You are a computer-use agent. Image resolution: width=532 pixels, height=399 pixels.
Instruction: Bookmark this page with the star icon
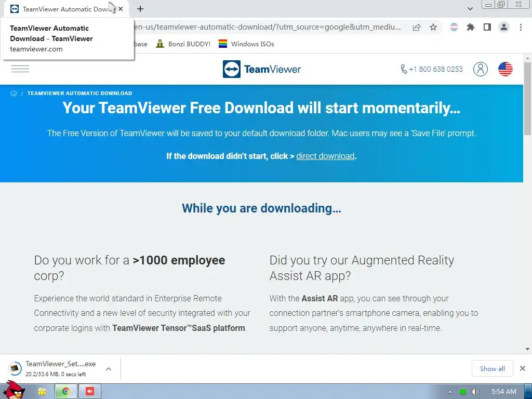(x=433, y=27)
